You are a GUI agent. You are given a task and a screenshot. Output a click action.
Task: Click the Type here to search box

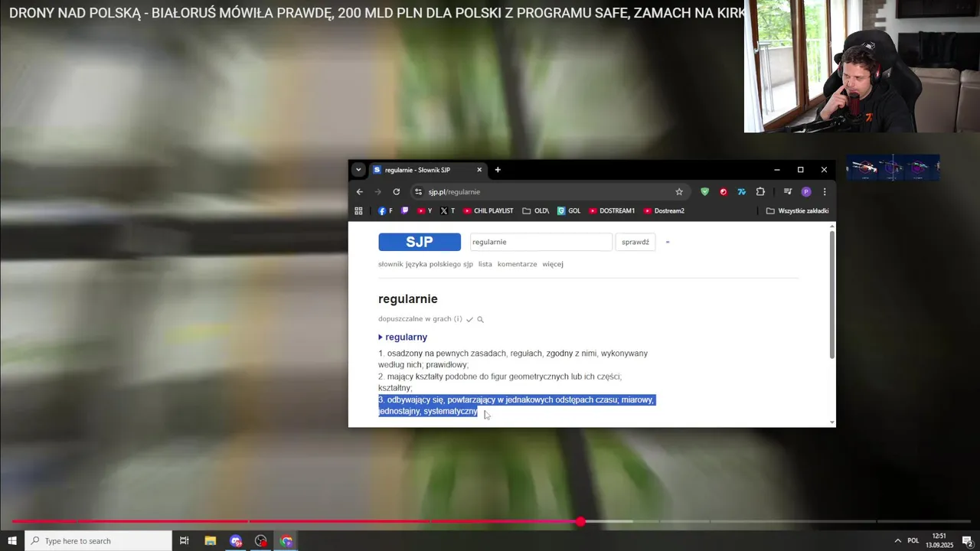pyautogui.click(x=98, y=541)
